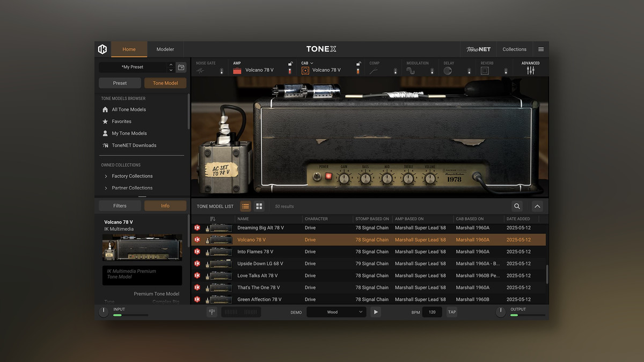Select the Tone Model tab

coord(165,83)
